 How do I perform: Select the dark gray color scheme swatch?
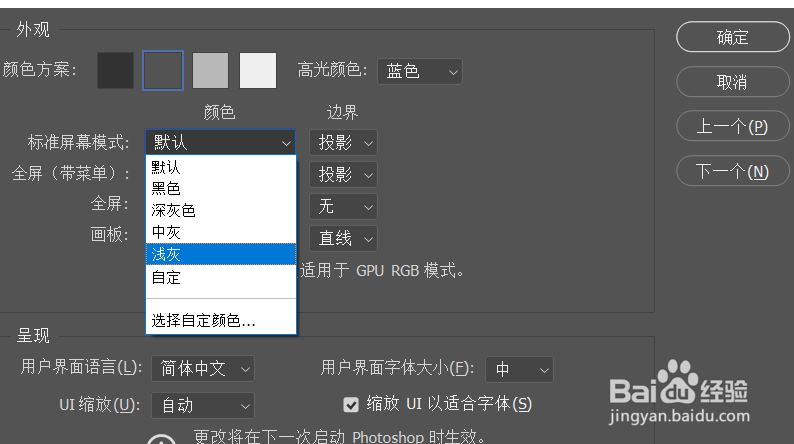163,70
